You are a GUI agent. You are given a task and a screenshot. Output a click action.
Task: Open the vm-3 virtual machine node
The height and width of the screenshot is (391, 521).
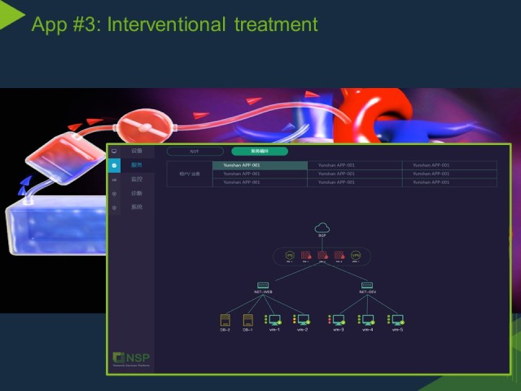338,320
